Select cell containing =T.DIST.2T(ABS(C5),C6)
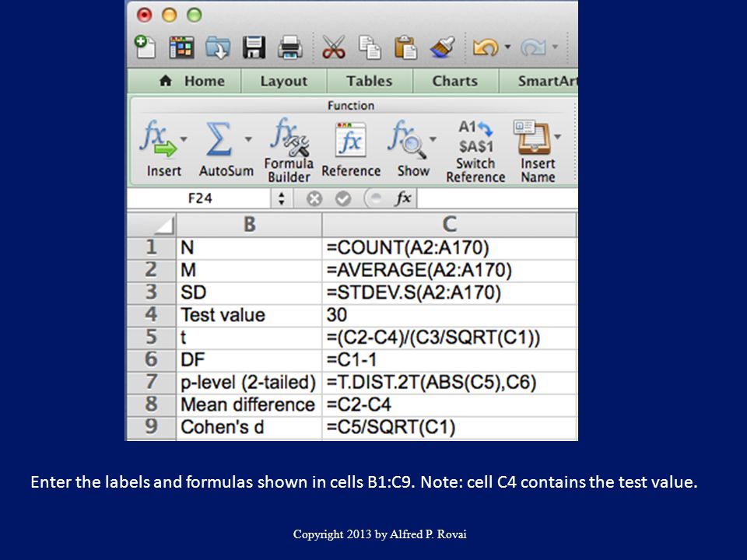Image resolution: width=747 pixels, height=560 pixels. [449, 383]
